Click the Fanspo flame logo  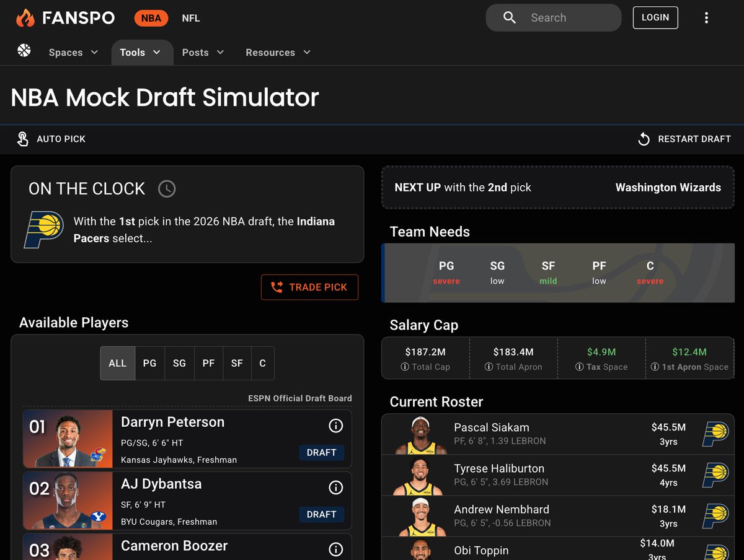(25, 17)
